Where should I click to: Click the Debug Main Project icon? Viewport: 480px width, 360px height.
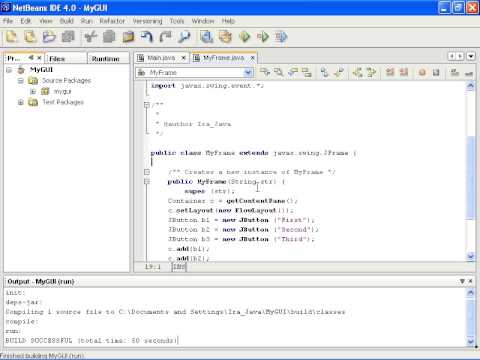tap(263, 37)
